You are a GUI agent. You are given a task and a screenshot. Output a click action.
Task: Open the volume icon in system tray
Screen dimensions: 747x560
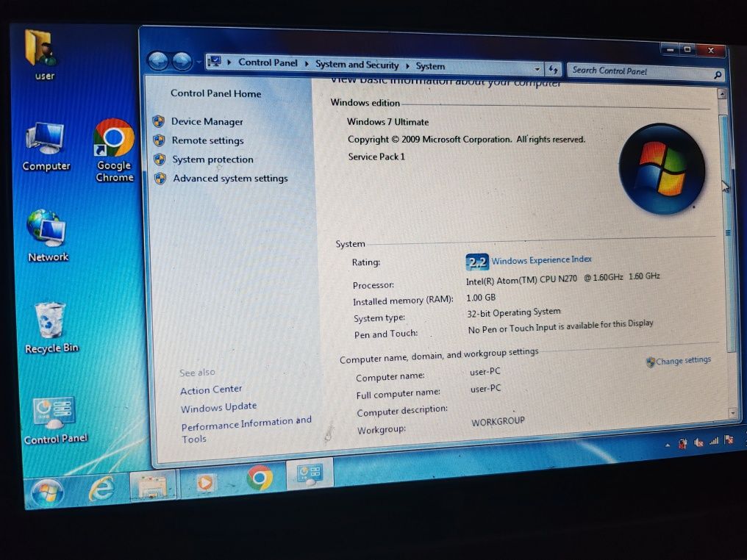[x=699, y=442]
